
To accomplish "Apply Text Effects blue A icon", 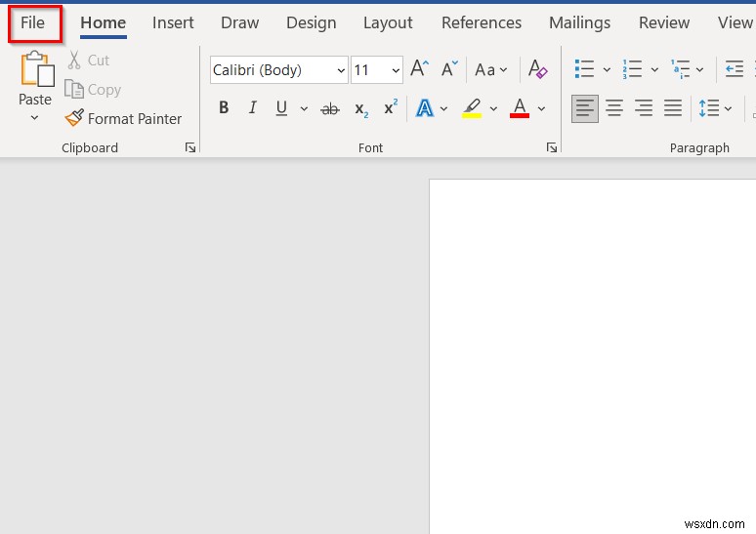I will (424, 108).
